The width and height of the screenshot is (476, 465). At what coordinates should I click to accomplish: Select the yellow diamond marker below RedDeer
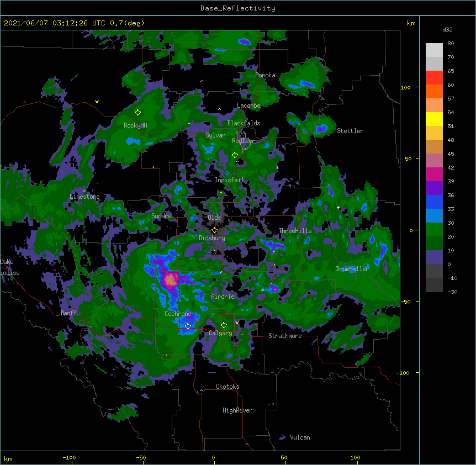(235, 155)
